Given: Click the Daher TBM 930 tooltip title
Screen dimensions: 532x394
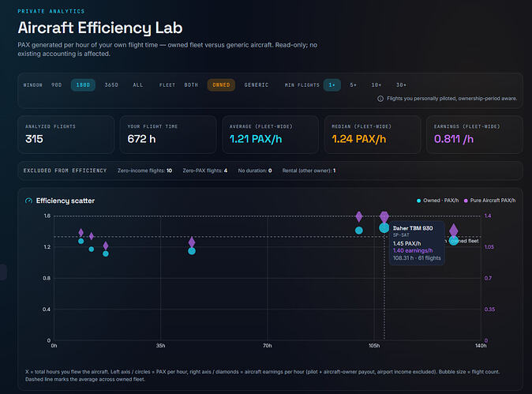Looking at the screenshot, I should pyautogui.click(x=413, y=228).
